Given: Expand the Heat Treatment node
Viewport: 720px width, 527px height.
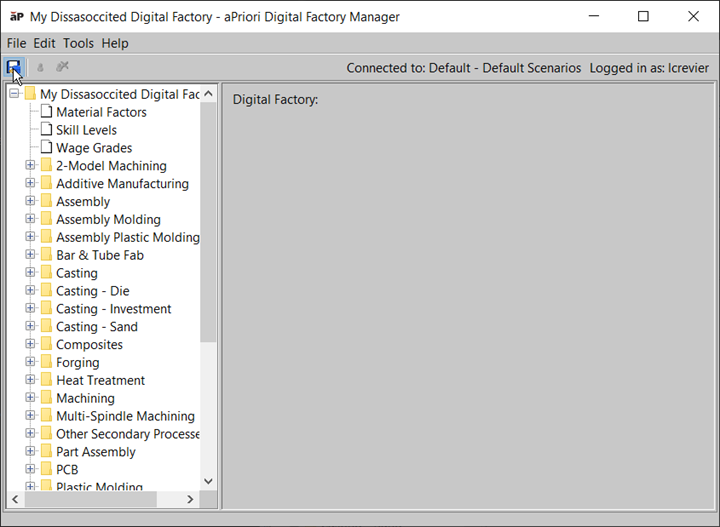Looking at the screenshot, I should tap(30, 380).
